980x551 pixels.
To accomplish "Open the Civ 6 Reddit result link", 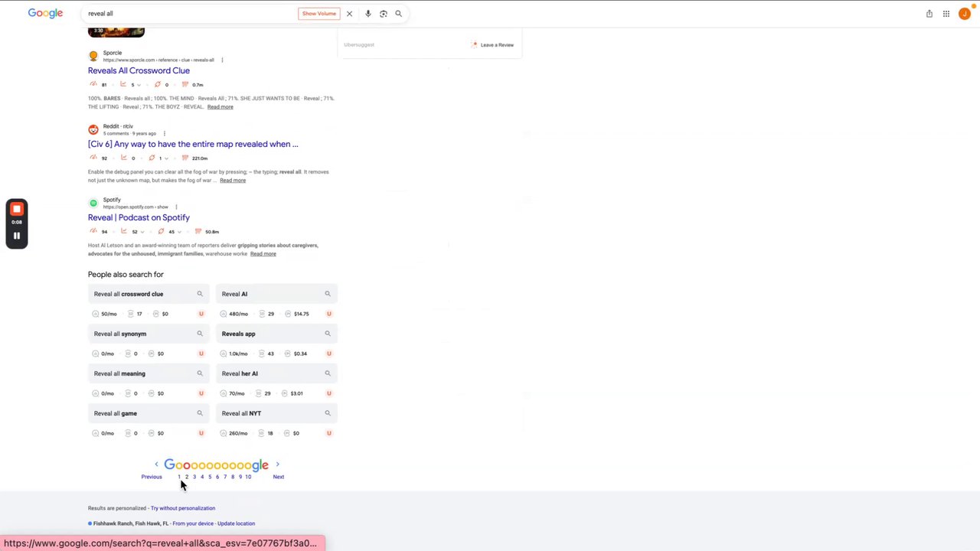I will (193, 144).
